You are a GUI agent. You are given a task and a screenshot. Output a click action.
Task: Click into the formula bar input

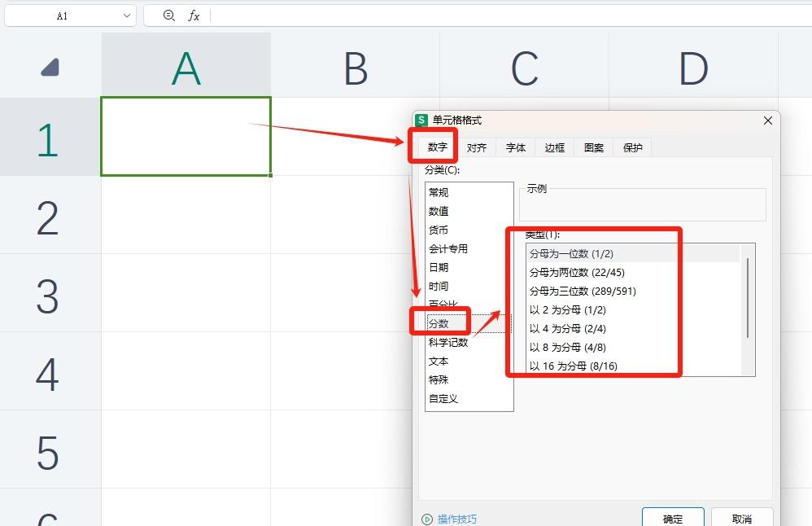(x=510, y=16)
